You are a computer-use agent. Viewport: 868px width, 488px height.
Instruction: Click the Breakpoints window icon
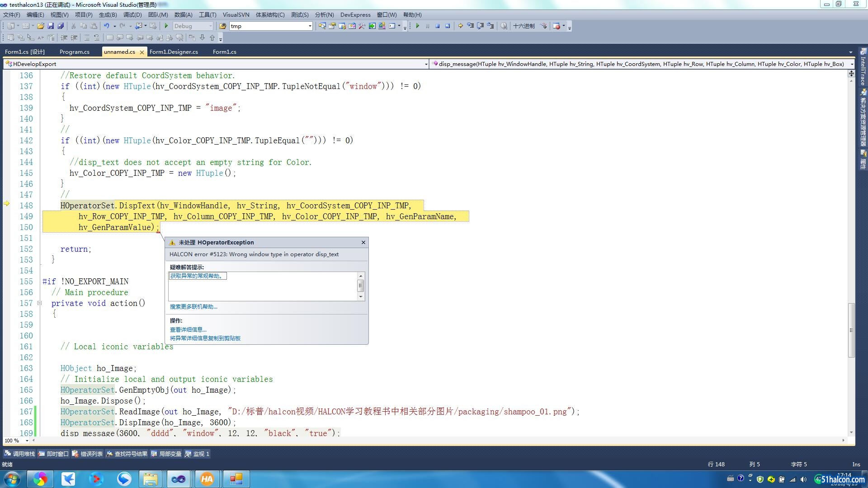(x=557, y=26)
